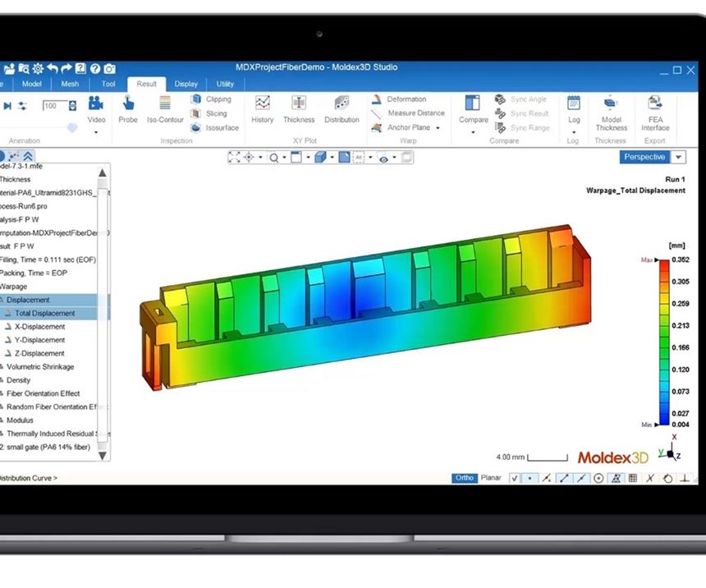Open the dropdown next to the cube view icon

[x=332, y=157]
